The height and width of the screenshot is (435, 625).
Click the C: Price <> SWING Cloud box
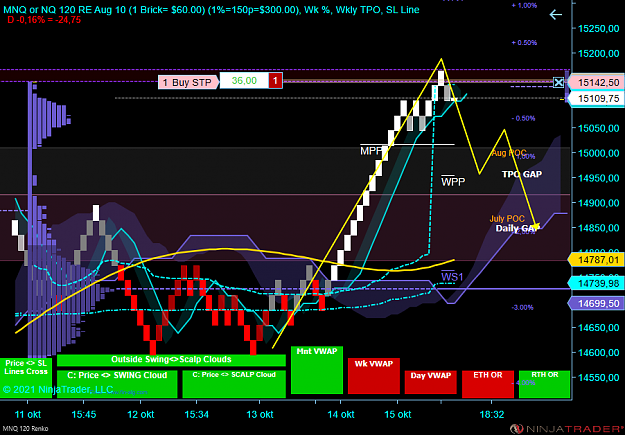point(117,384)
